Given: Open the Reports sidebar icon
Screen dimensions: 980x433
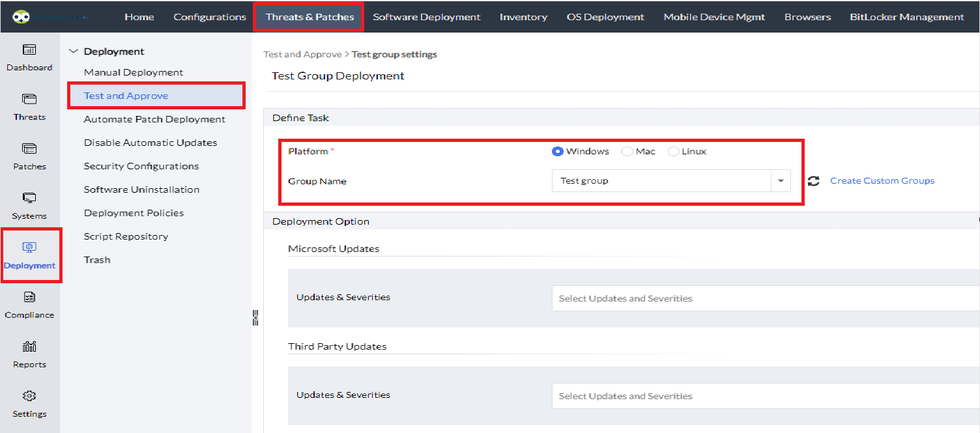Looking at the screenshot, I should click(29, 347).
